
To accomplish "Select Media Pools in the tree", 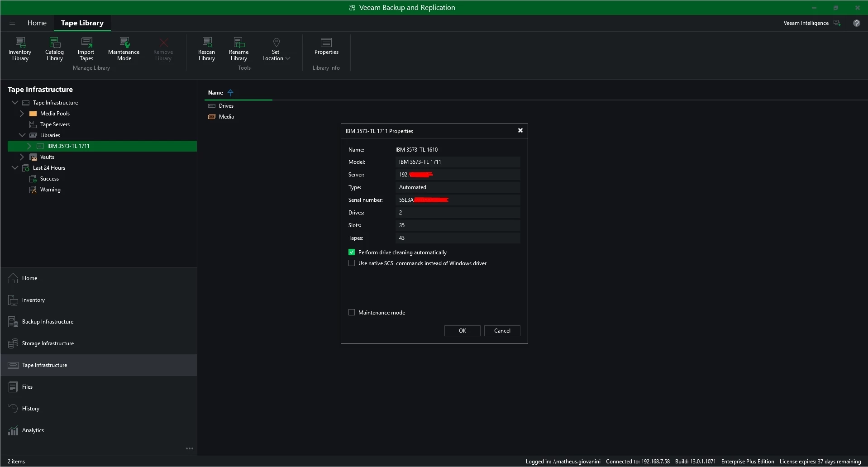I will (55, 114).
